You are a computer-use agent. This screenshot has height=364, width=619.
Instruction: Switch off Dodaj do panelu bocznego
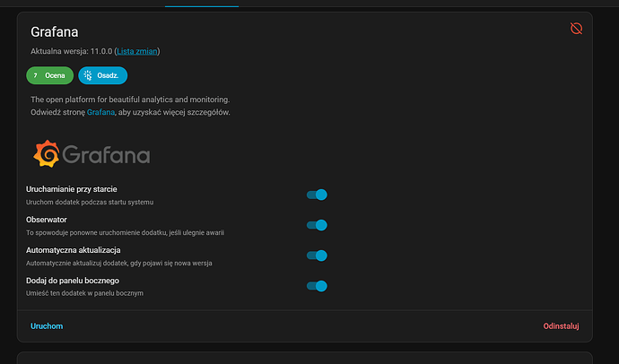pos(317,286)
